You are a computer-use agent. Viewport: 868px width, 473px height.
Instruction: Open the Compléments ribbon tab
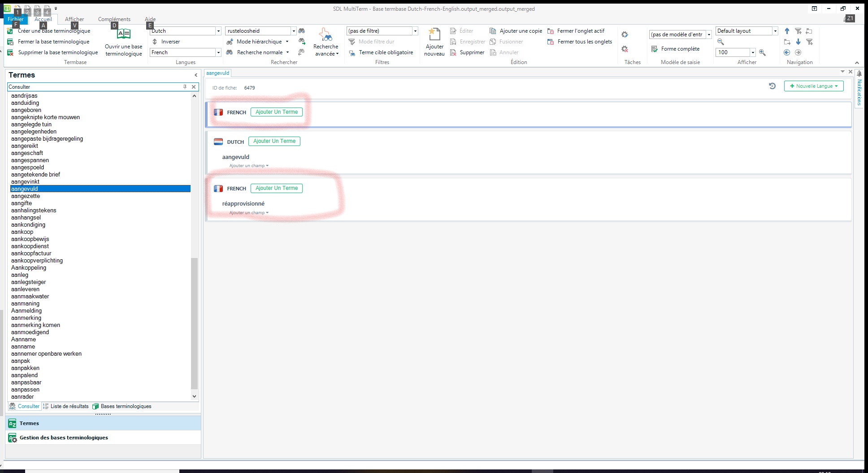114,19
